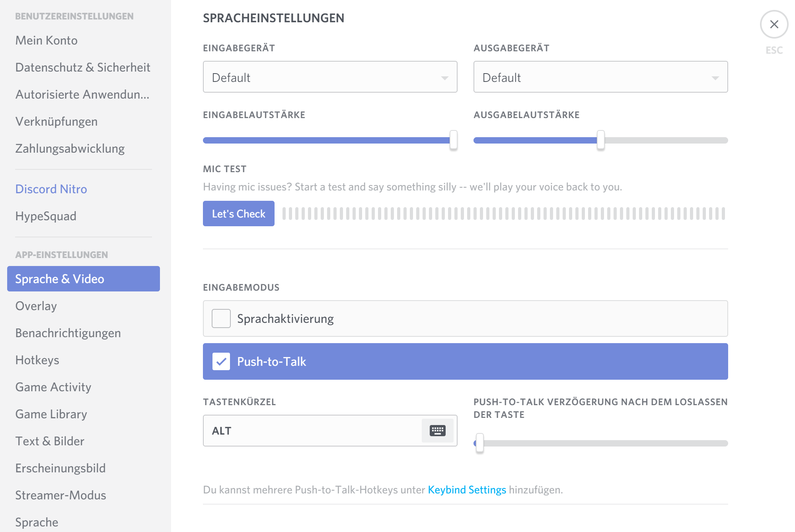Switch to Streamer-Modus settings
The width and height of the screenshot is (795, 532).
coord(61,495)
